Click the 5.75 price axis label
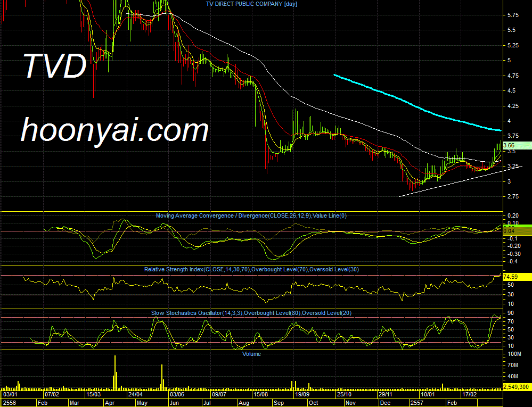Image resolution: width=532 pixels, height=407 pixels. click(513, 15)
